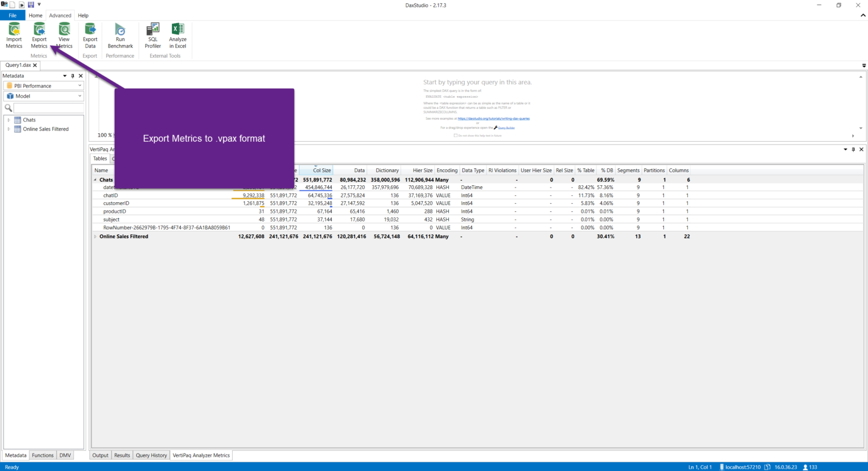Click the View Metrics icon

[64, 34]
